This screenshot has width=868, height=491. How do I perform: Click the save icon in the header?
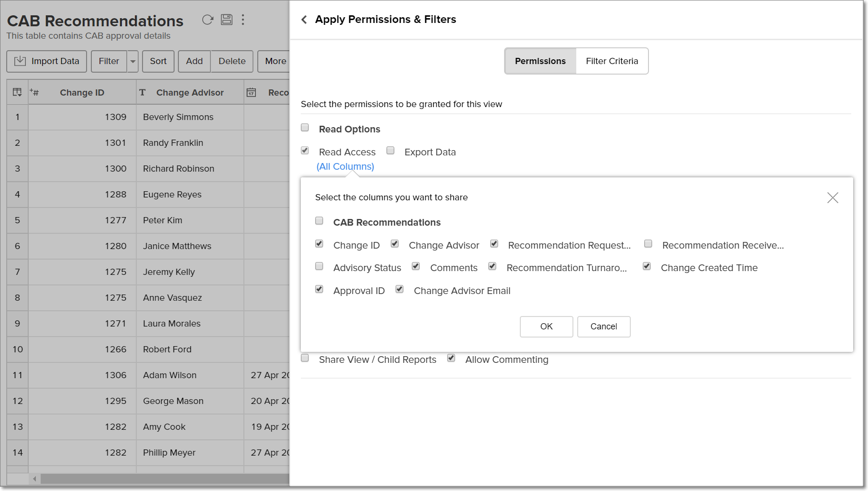click(x=227, y=20)
